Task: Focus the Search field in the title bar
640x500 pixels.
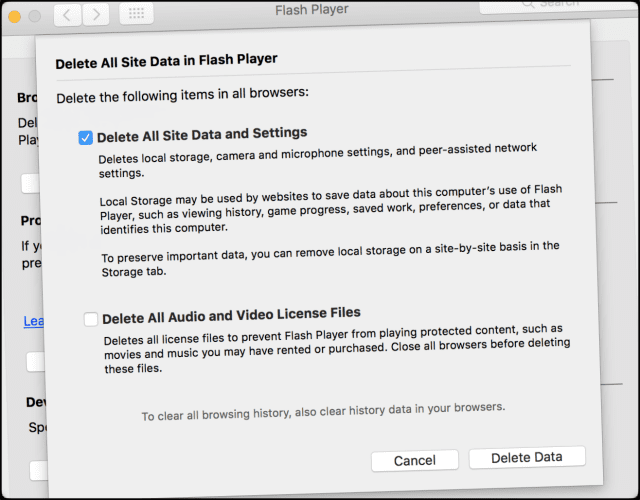Action: (x=559, y=6)
